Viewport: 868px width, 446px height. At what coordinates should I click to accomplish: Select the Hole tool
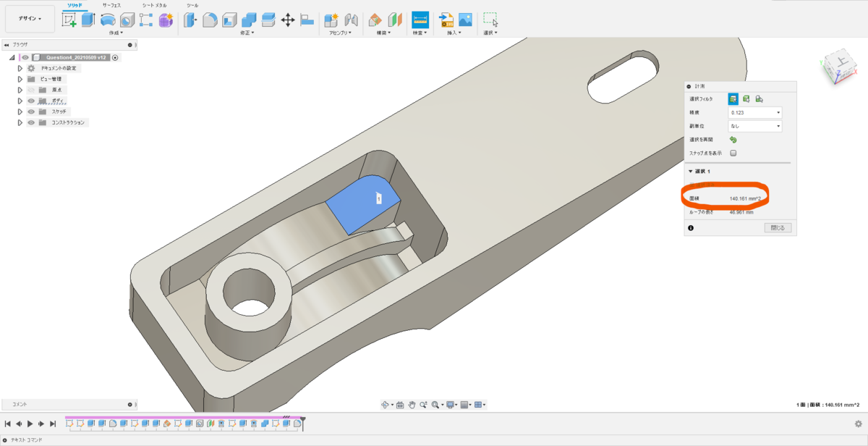[x=127, y=20]
